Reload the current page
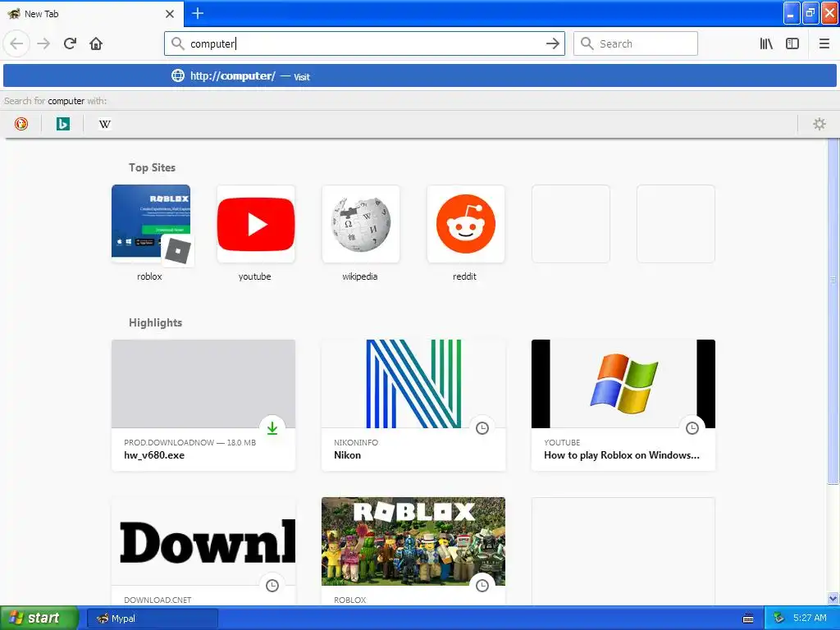 click(x=70, y=43)
